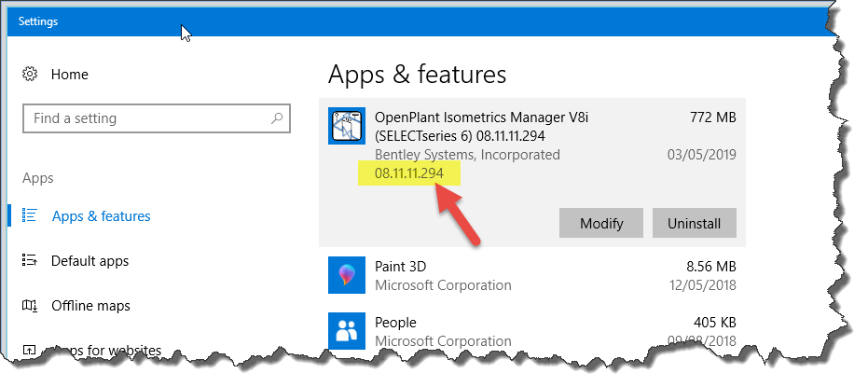The width and height of the screenshot is (868, 387).
Task: Click the Settings window title
Action: tap(38, 21)
